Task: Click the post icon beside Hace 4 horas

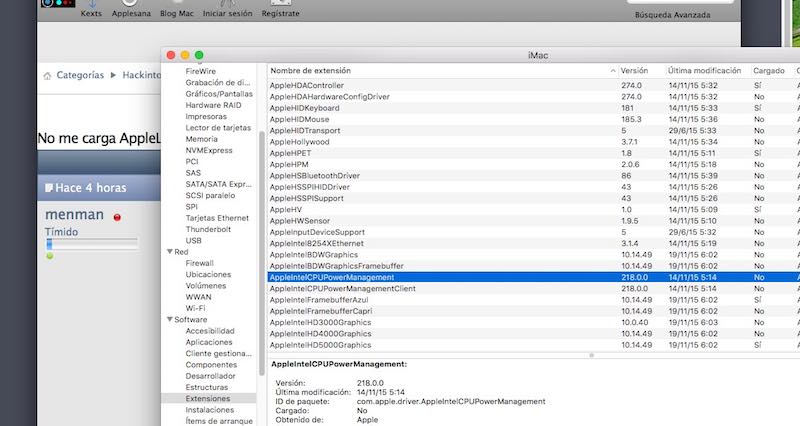Action: tap(49, 188)
